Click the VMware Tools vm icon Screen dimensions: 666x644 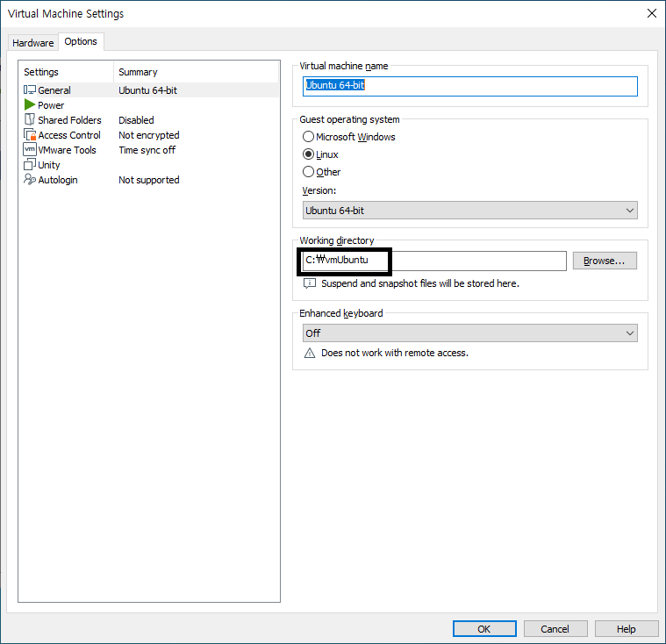coord(30,149)
